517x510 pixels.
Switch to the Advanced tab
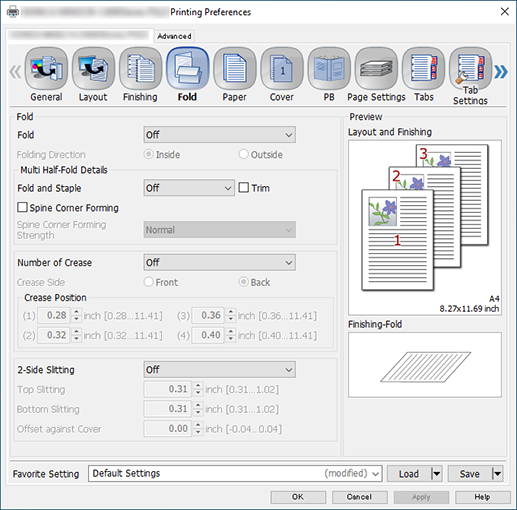(x=174, y=36)
